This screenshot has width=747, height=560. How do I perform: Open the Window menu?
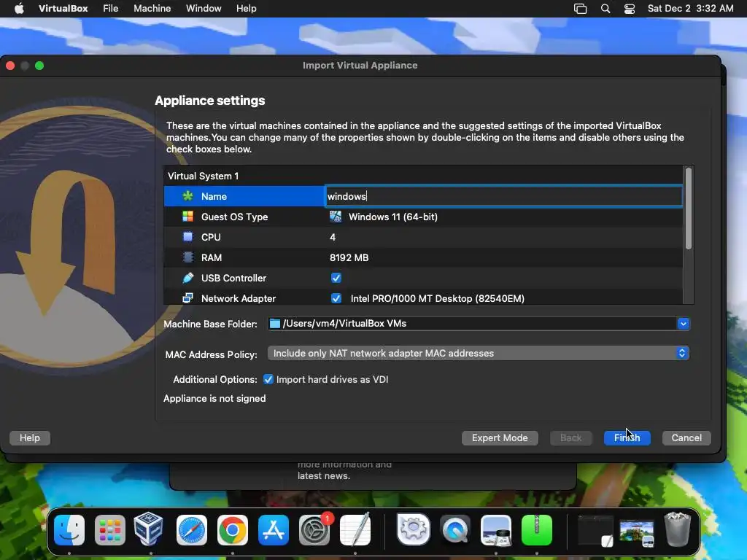click(204, 9)
